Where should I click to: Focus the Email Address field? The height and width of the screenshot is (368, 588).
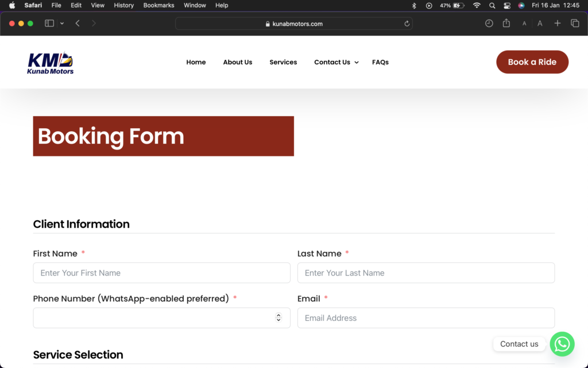tap(425, 318)
